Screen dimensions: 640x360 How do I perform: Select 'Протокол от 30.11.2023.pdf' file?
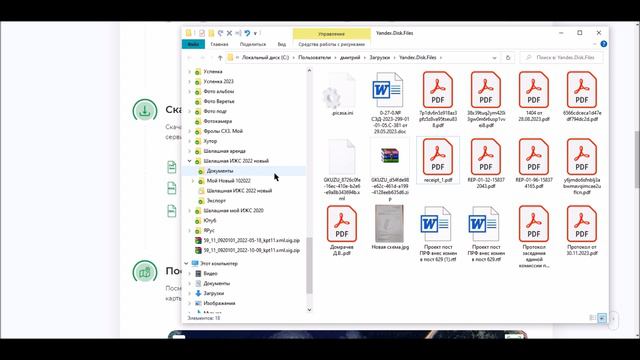coord(582,224)
